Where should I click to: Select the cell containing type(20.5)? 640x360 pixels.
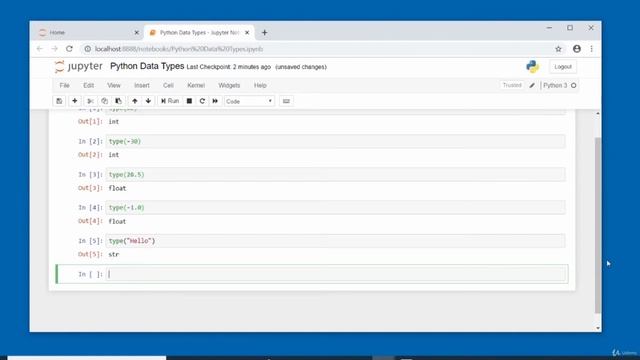tap(336, 174)
